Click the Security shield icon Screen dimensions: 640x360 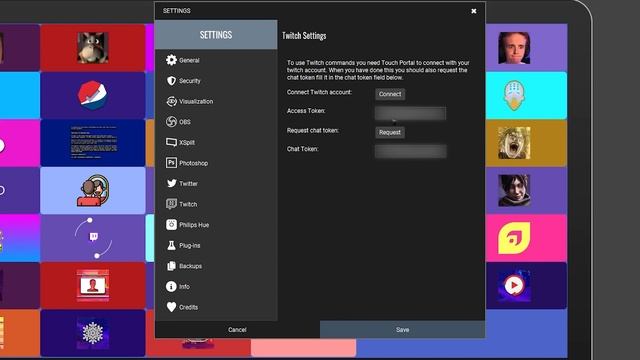(171, 80)
